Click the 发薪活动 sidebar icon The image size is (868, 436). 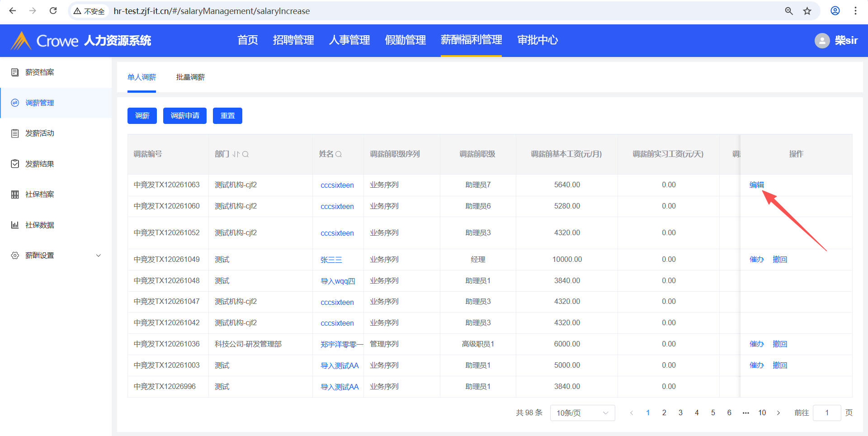pyautogui.click(x=15, y=133)
